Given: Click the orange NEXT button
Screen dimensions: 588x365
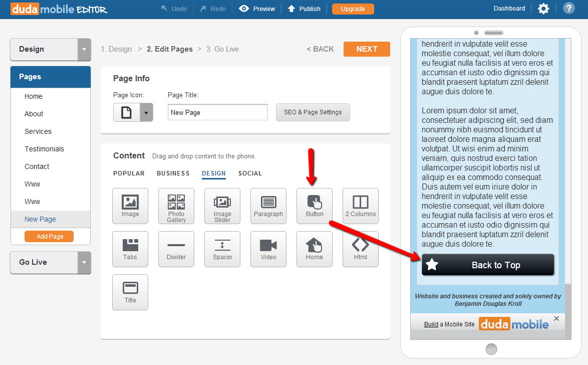Looking at the screenshot, I should click(x=367, y=49).
